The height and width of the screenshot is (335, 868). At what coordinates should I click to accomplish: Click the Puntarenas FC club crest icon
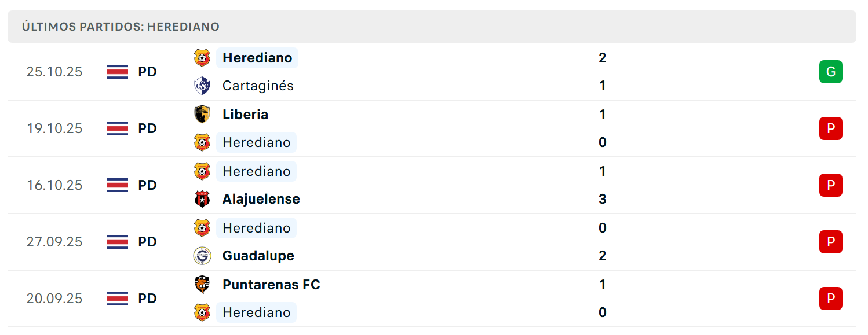tap(202, 285)
